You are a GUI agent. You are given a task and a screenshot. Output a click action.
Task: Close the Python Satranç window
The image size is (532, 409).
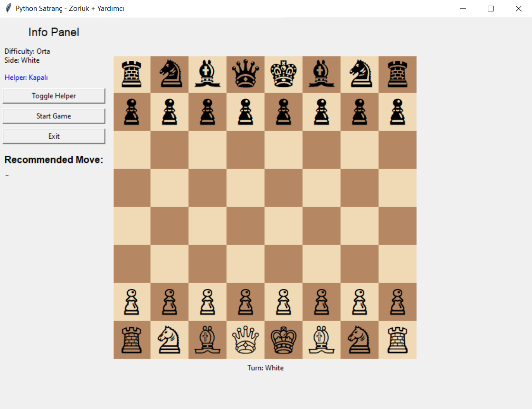coord(518,9)
